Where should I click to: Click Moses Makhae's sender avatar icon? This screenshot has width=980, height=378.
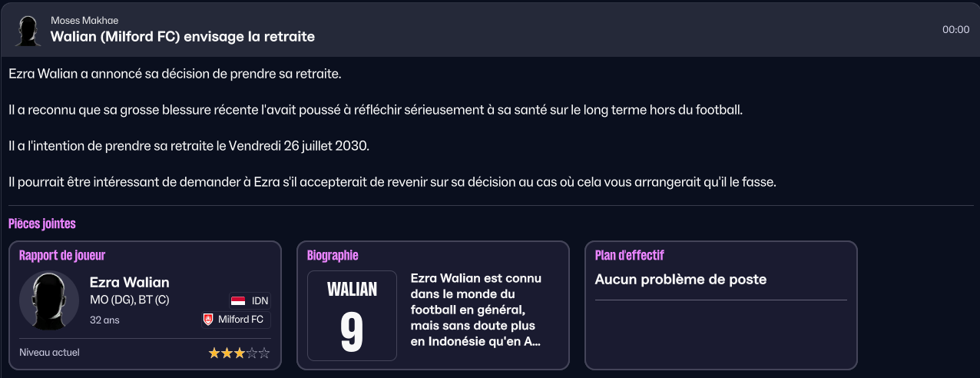(28, 30)
